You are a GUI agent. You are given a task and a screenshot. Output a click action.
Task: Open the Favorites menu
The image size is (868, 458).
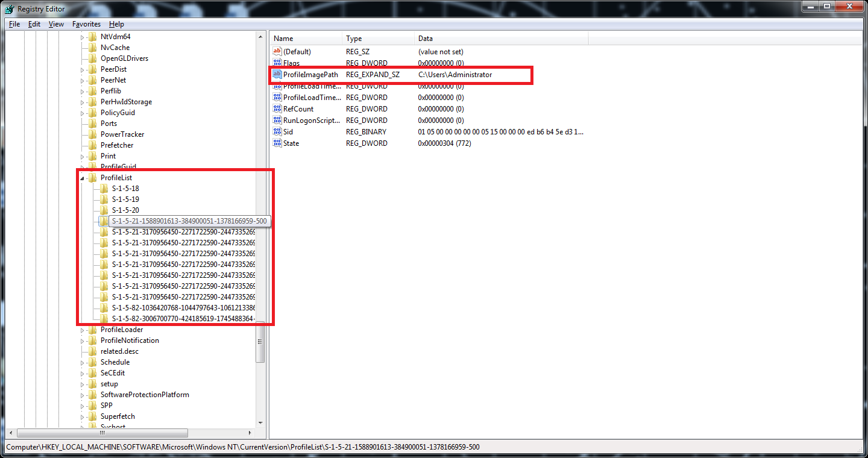[86, 24]
